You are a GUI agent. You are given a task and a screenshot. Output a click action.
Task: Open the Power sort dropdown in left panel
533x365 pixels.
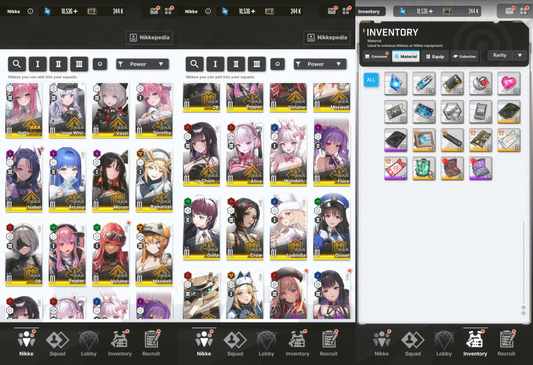142,64
